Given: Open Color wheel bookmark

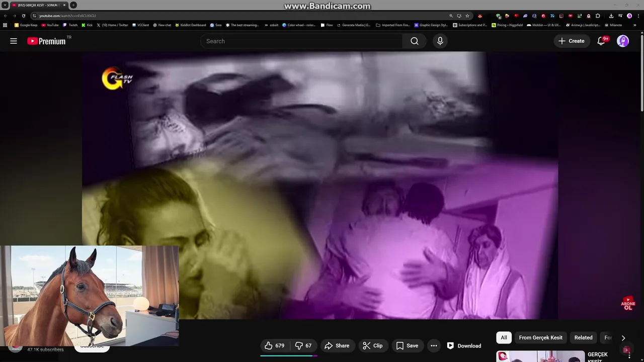Looking at the screenshot, I should coord(299,25).
